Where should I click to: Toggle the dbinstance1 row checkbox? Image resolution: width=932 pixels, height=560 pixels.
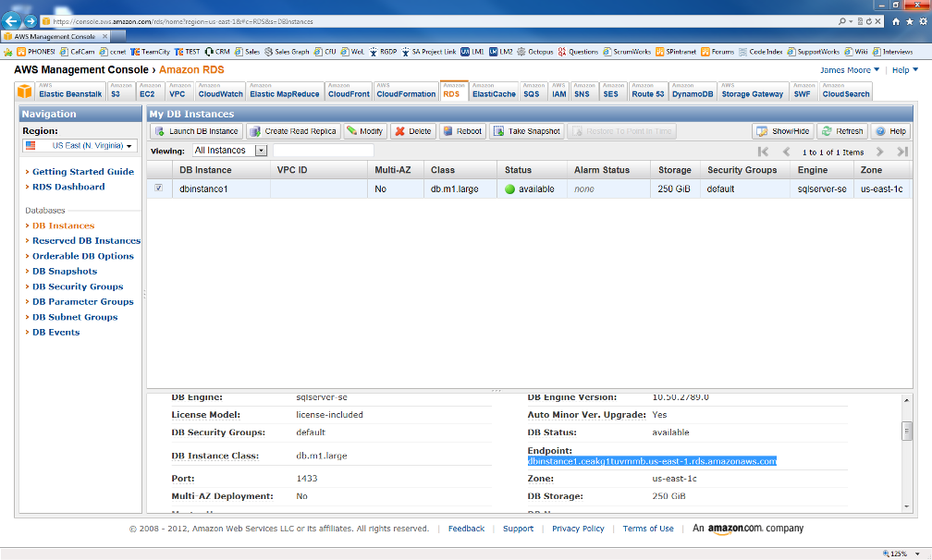(159, 189)
